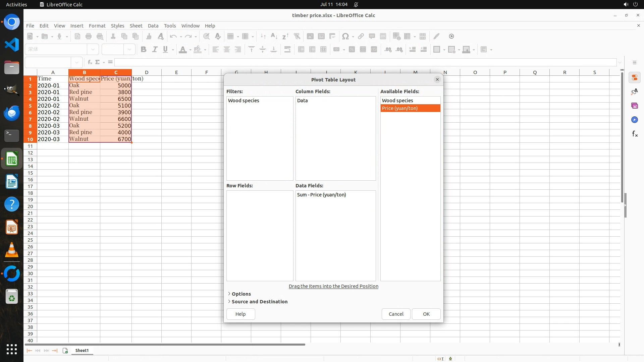Open the sidebar Navigator compass icon
This screenshot has width=644, height=362.
click(x=634, y=120)
